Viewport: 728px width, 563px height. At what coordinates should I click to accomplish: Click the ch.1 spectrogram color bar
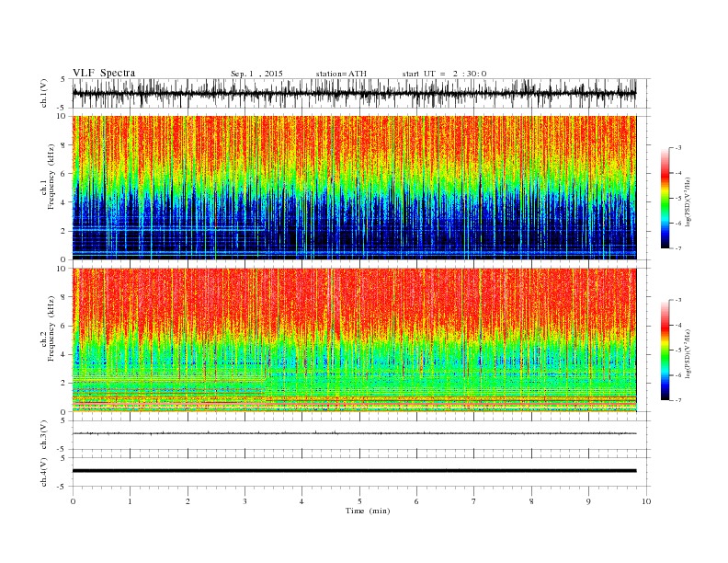(x=665, y=198)
